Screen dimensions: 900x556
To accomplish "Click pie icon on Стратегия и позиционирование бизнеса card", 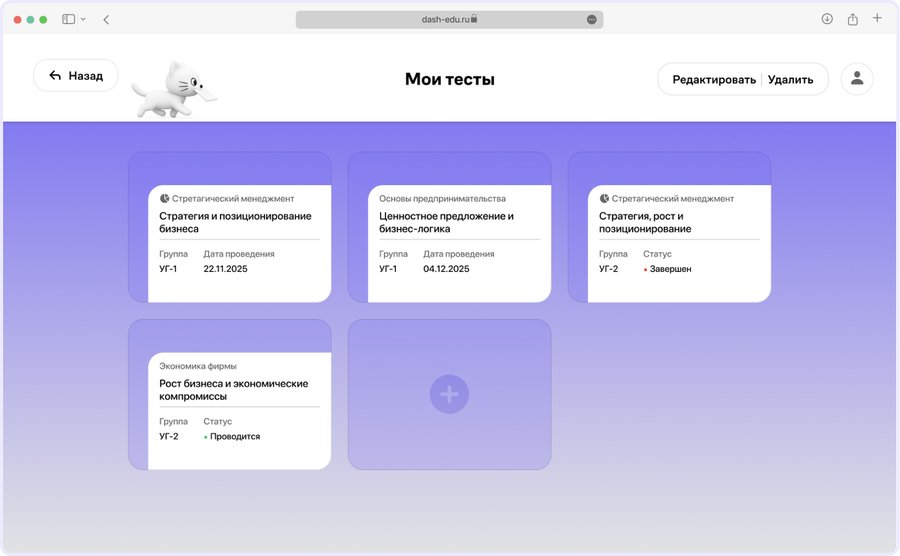I will coord(164,199).
